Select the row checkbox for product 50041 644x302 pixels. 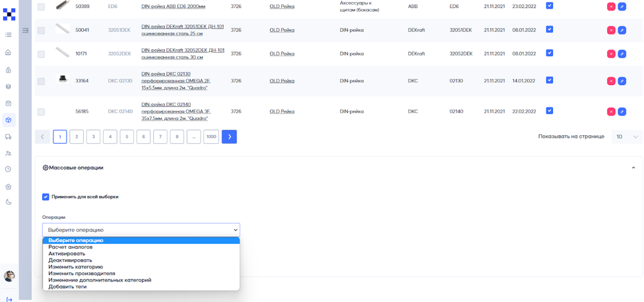coord(41,30)
